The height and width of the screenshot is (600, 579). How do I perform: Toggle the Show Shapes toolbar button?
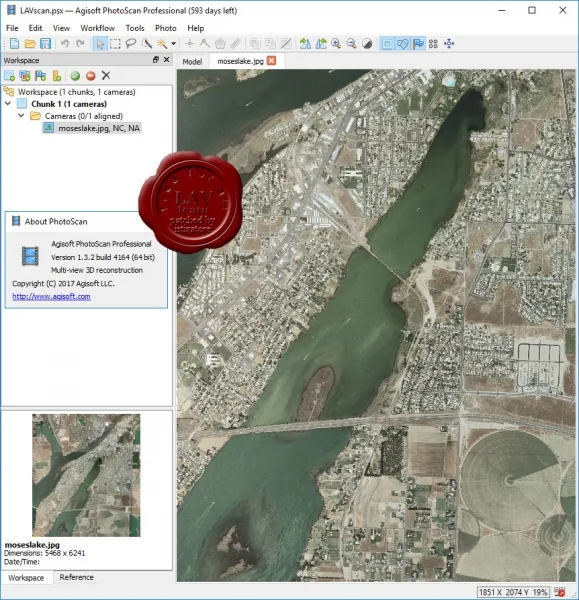coord(403,44)
